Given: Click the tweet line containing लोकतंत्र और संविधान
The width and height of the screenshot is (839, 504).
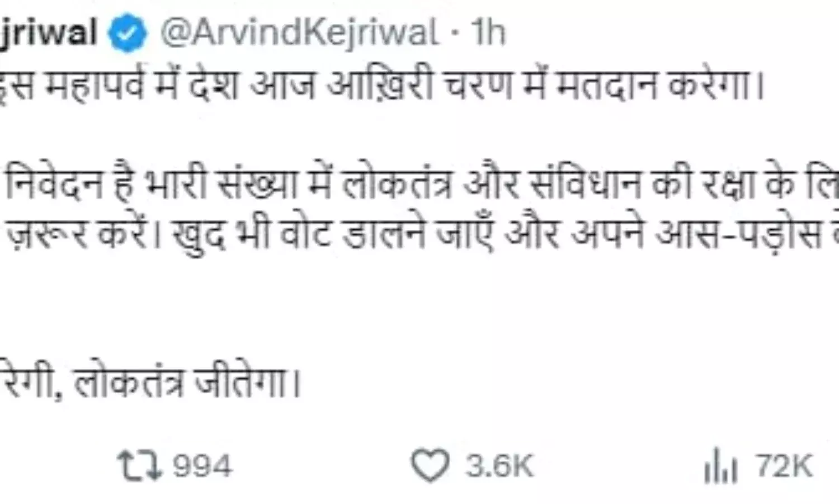Looking at the screenshot, I should [421, 185].
